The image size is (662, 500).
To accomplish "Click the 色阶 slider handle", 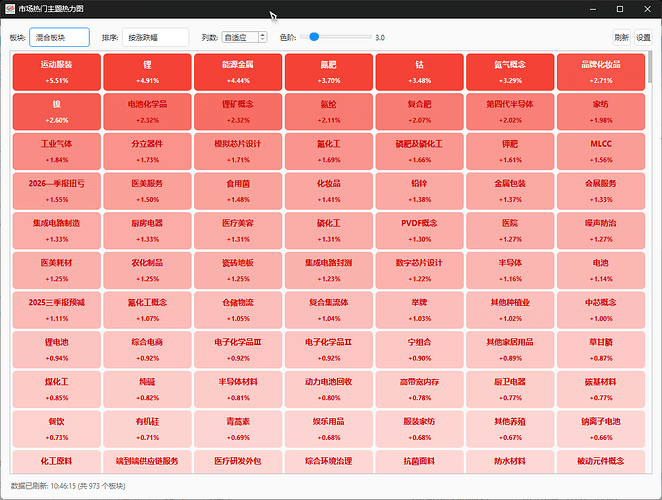I will coord(314,37).
